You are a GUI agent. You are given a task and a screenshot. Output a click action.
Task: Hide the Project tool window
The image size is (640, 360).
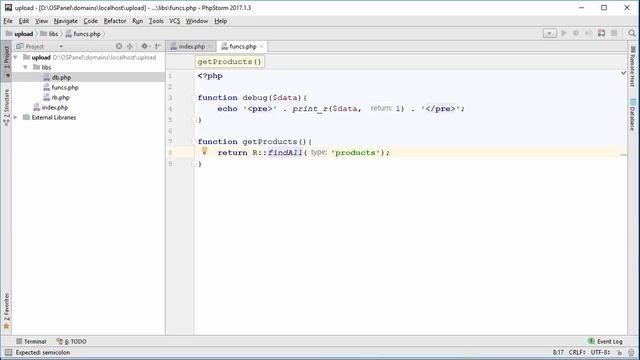point(158,46)
